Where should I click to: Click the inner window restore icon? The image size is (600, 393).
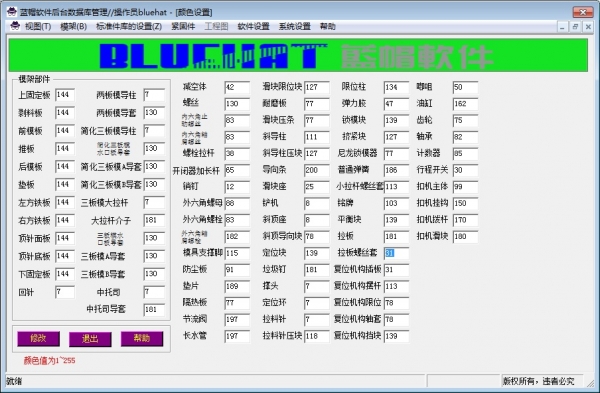coord(575,27)
